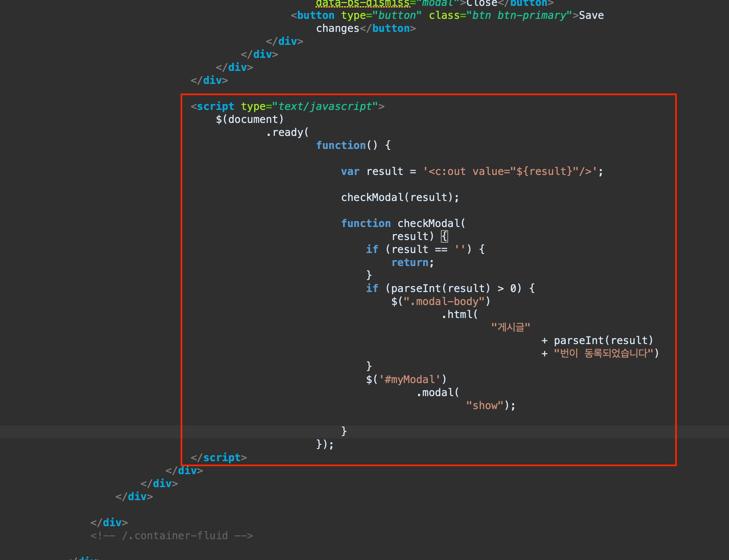The image size is (729, 560).
Task: Click the checkModal(result); call statement
Action: pos(400,197)
